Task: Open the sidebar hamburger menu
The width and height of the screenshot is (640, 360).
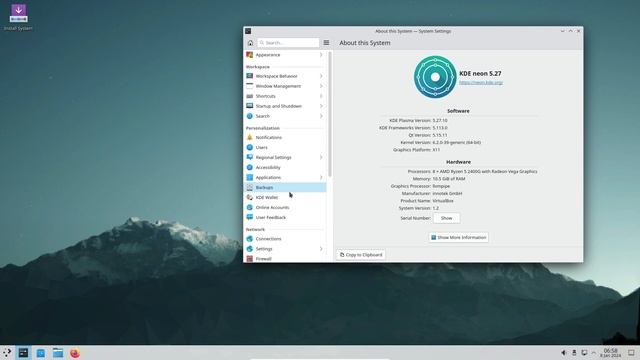Action: (326, 42)
